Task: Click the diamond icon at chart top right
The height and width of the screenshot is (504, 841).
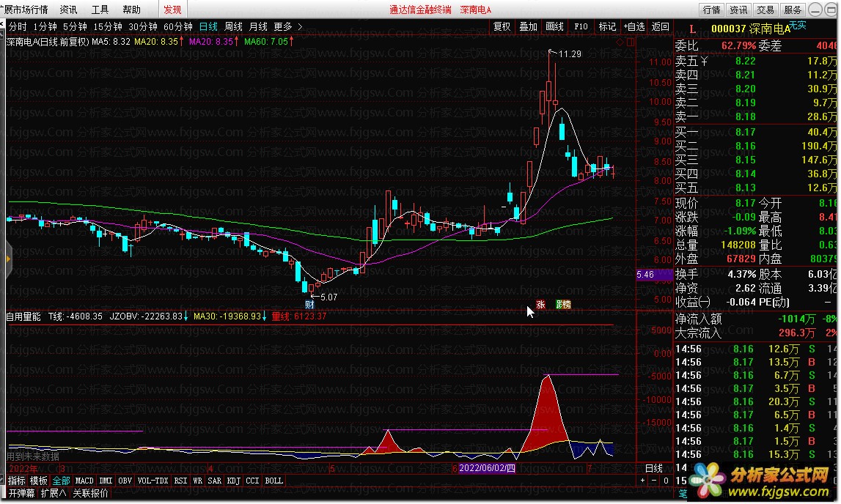Action: pos(620,42)
